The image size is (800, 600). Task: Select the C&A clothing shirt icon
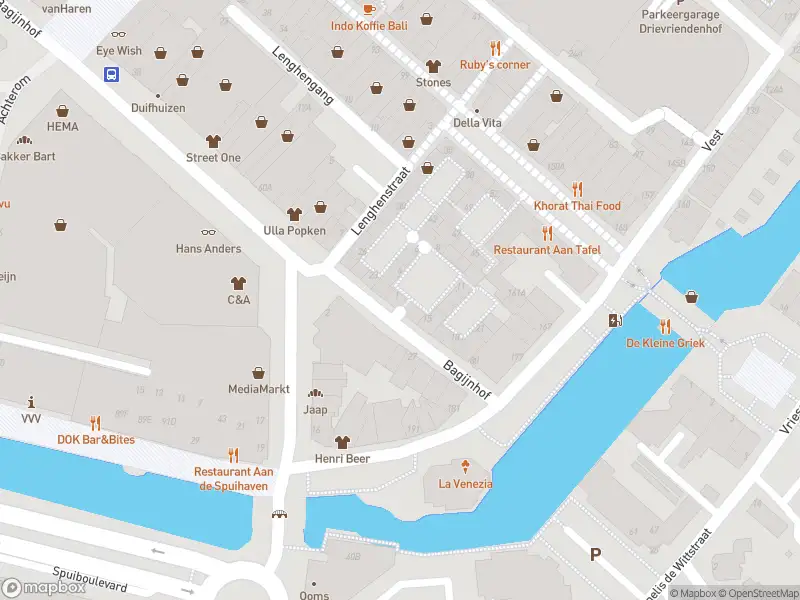pyautogui.click(x=238, y=283)
